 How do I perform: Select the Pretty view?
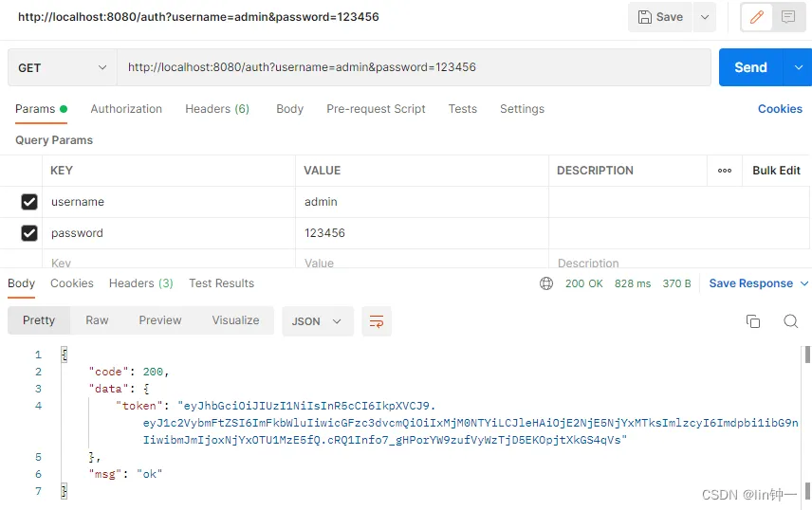pos(39,320)
